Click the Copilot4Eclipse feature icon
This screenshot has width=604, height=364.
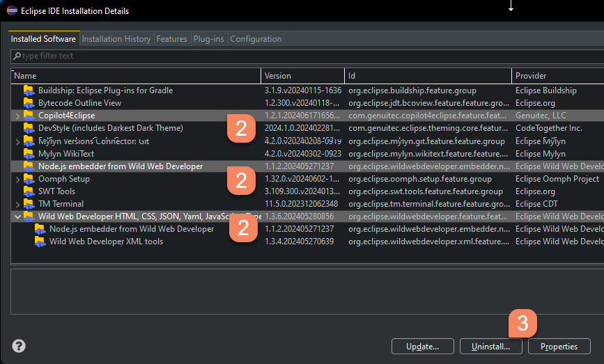[29, 116]
